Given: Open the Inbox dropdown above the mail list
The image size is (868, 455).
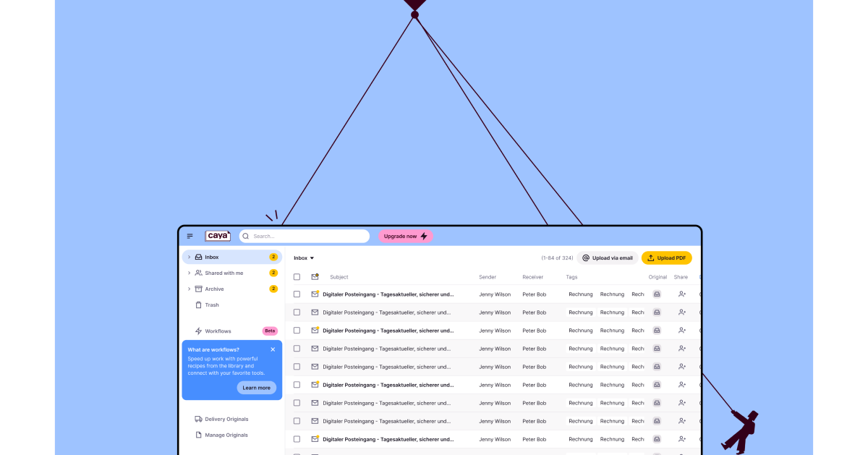Looking at the screenshot, I should [304, 258].
